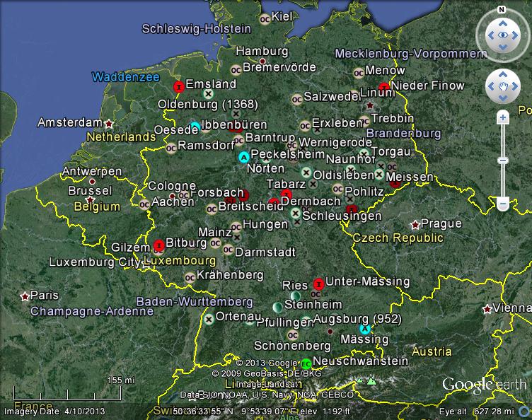
Task: Click the X marker beside Ortenau
Action: tap(209, 319)
